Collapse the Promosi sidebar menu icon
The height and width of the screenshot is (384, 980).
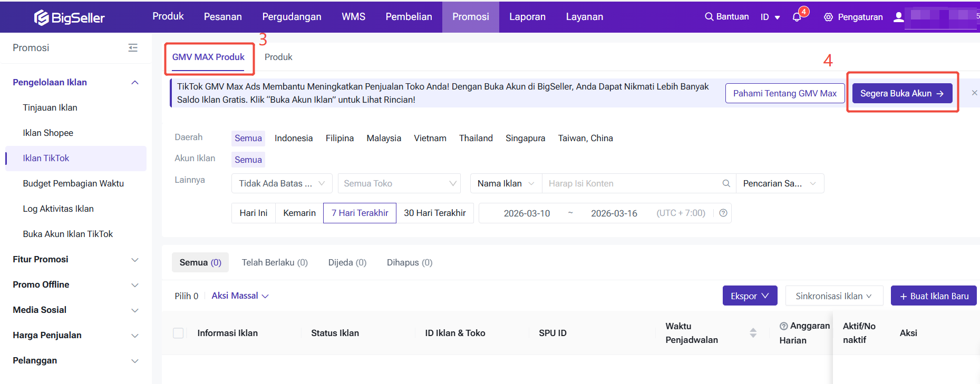(x=133, y=48)
